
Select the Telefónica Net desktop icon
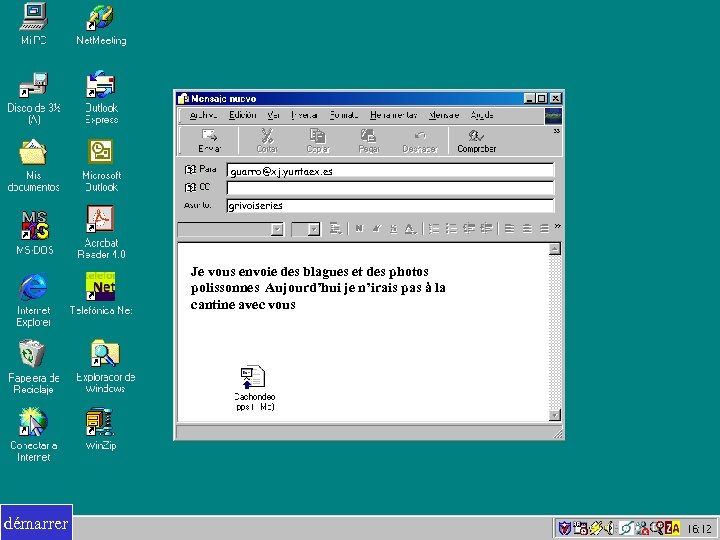(101, 294)
